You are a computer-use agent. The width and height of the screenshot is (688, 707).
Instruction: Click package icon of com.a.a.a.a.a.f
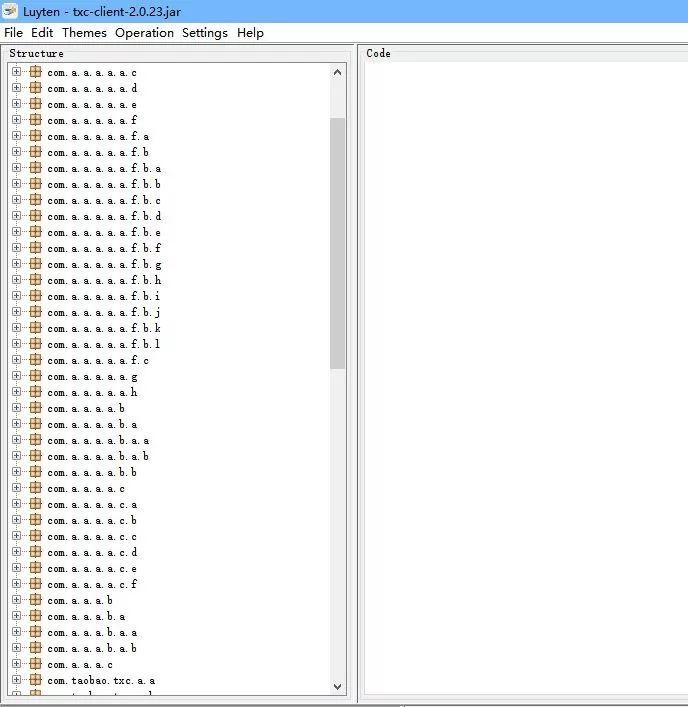(36, 120)
